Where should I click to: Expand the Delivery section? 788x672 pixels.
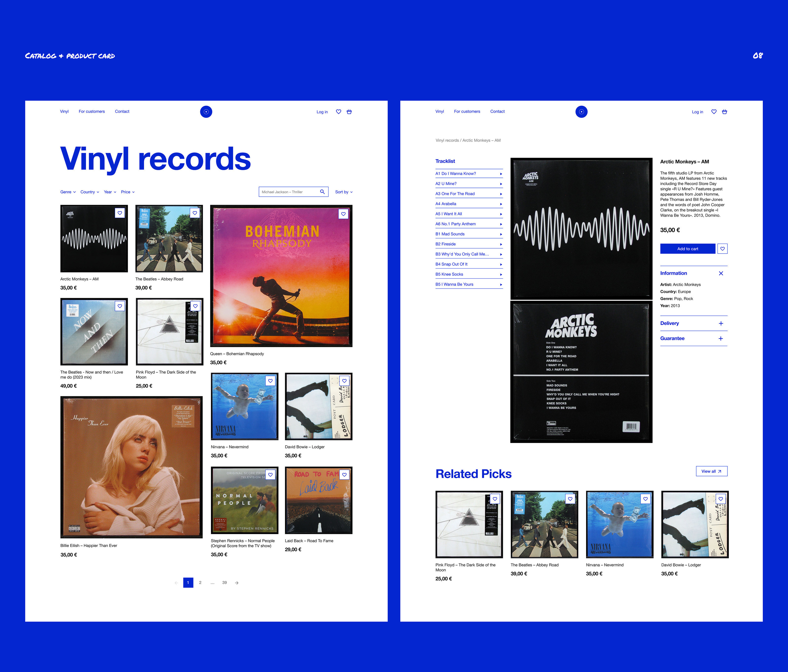[x=721, y=323]
